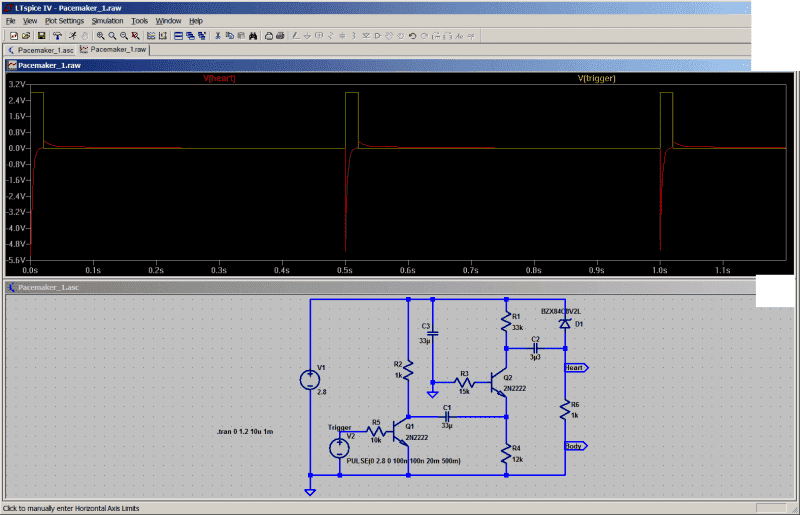Screen dimensions: 800x515
Task: Open Find with the binoculars icon
Action: [253, 35]
